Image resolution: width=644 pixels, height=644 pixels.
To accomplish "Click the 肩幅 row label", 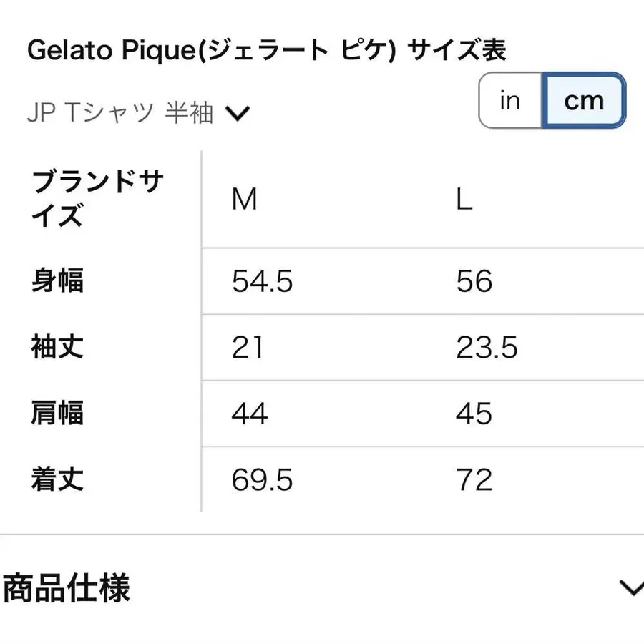I will point(57,414).
